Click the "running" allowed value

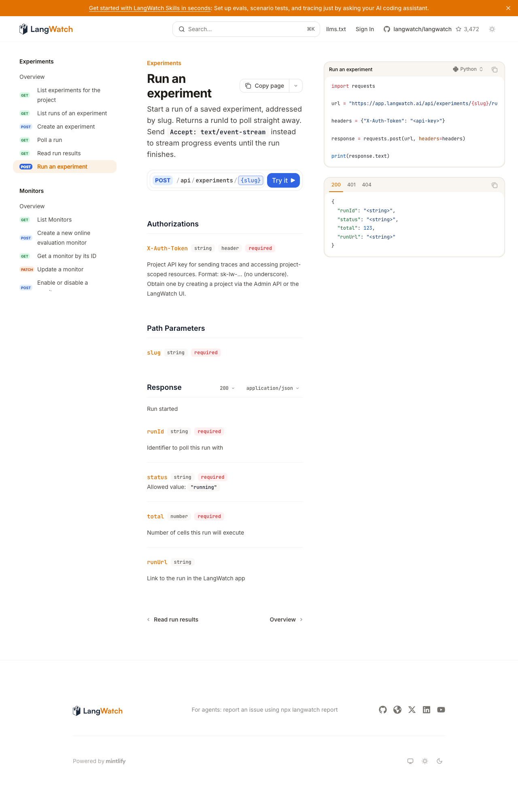pyautogui.click(x=204, y=487)
